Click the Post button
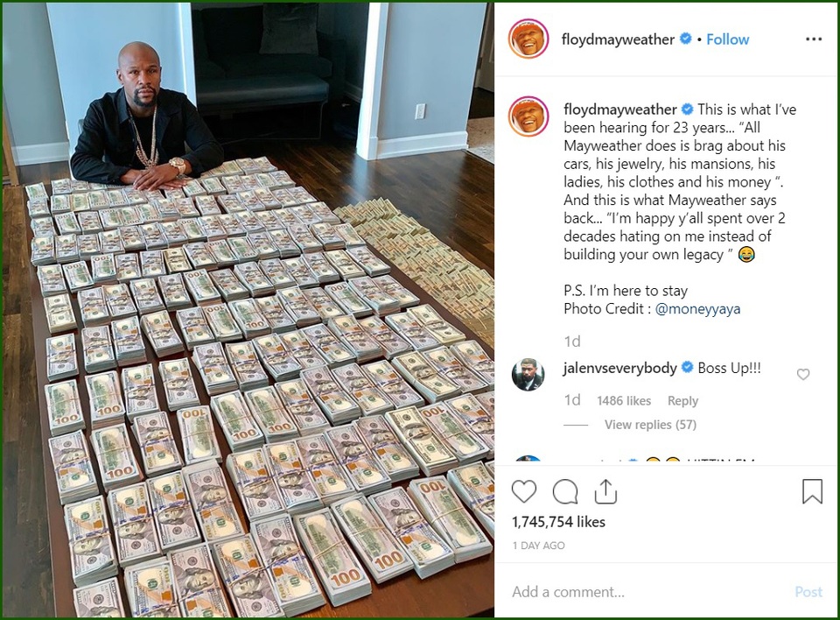 [808, 592]
